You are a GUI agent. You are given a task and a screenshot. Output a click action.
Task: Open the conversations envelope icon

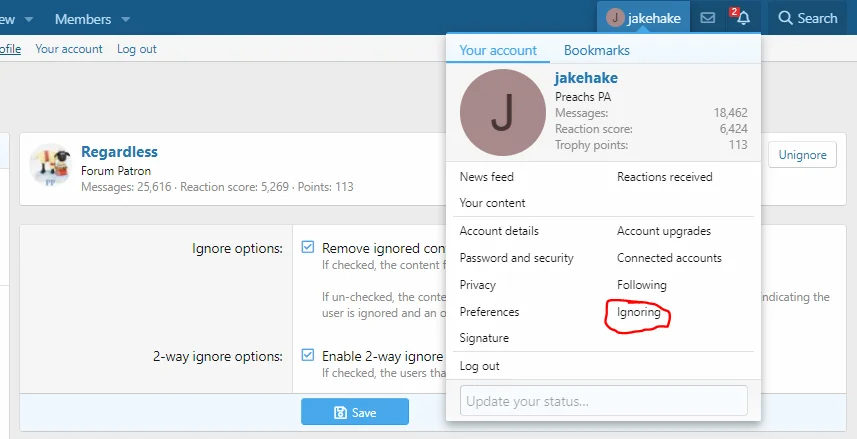tap(707, 18)
